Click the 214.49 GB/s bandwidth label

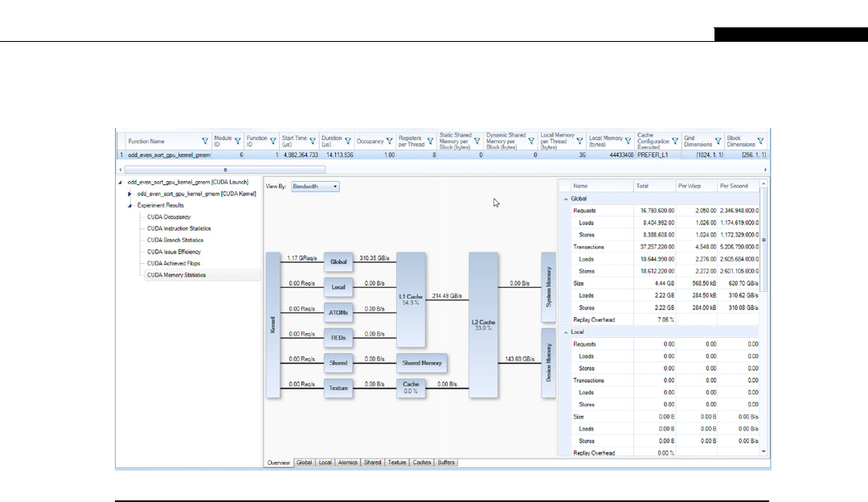click(447, 296)
